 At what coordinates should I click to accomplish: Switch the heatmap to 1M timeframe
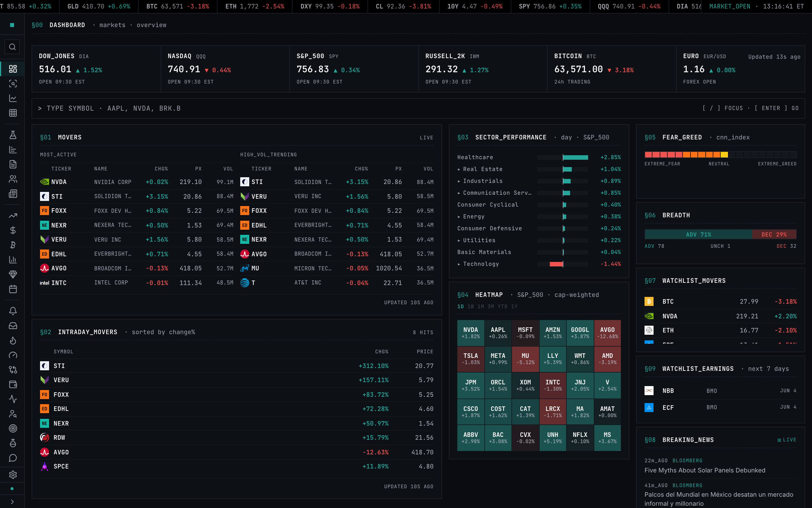pos(481,306)
